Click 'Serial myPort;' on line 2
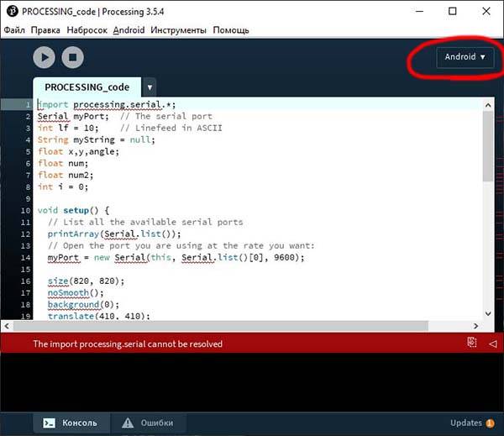The height and width of the screenshot is (436, 504). coord(73,117)
